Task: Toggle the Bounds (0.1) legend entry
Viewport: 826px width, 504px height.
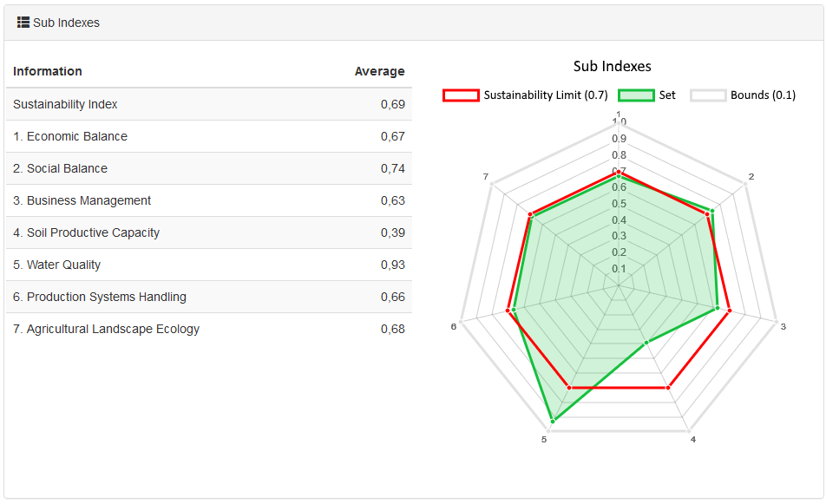Action: tap(763, 95)
